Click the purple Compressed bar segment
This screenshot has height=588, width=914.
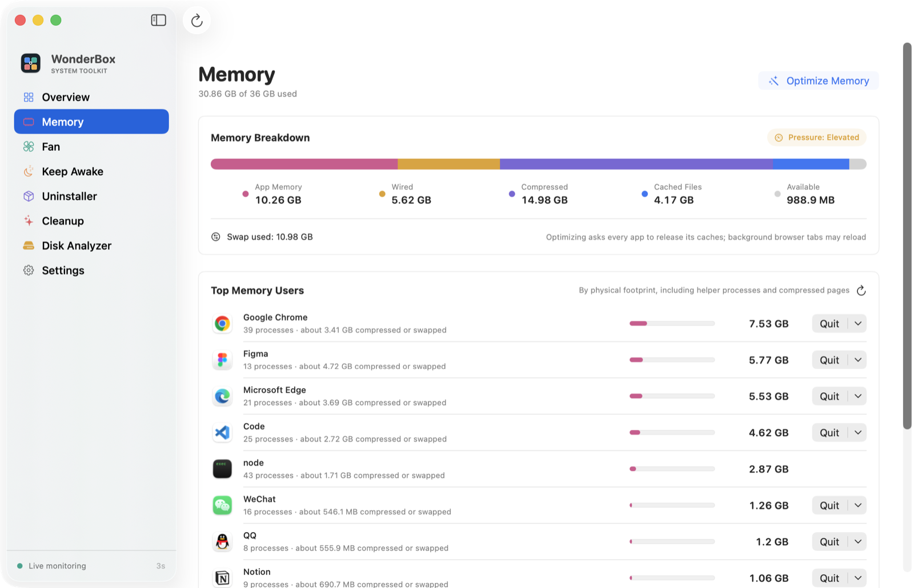636,164
